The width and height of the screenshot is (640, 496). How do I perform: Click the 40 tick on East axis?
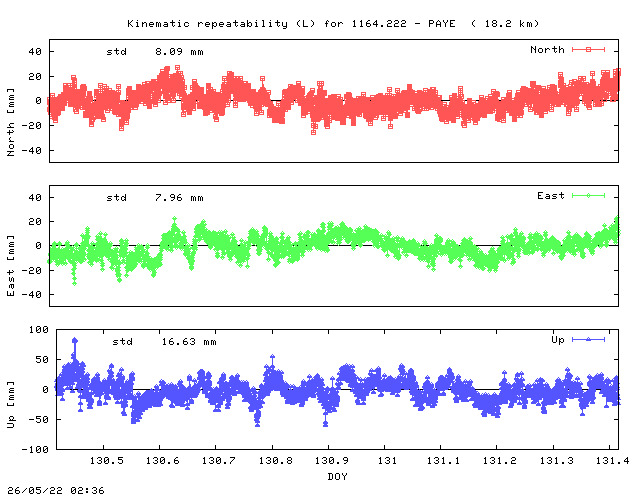point(35,198)
